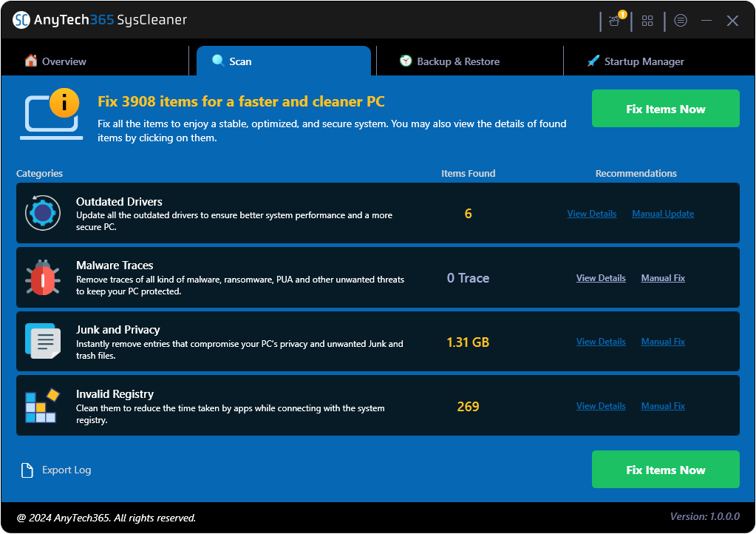Click the AnyTech365 SC logo
Image resolution: width=756 pixels, height=534 pixels.
coord(21,21)
